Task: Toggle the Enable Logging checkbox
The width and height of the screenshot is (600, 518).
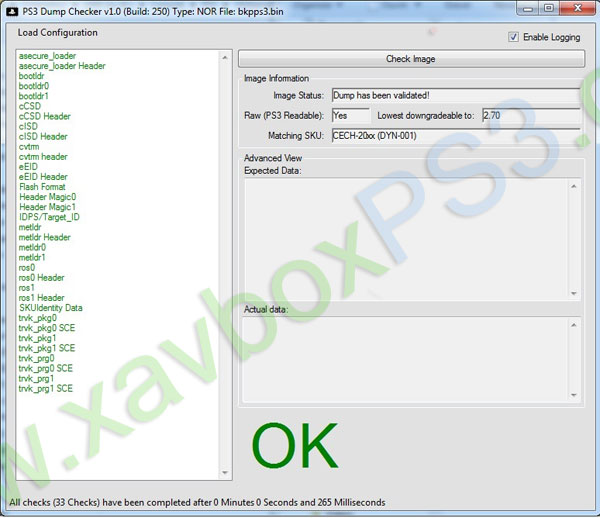Action: 513,37
